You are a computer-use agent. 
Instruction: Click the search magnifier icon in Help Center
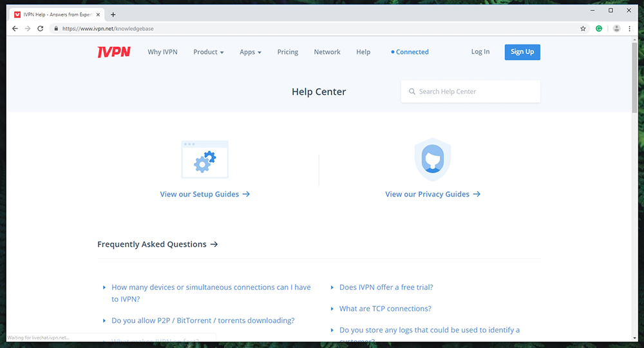click(x=412, y=92)
